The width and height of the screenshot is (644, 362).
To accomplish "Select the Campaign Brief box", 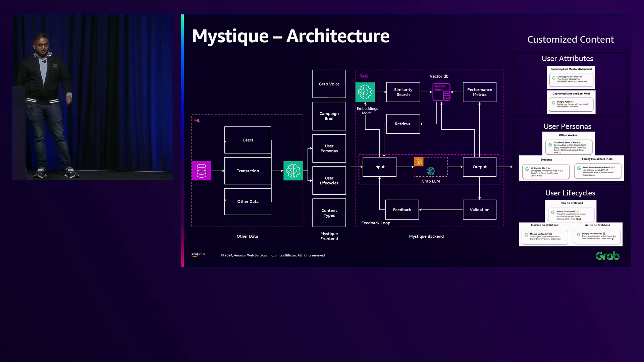I will tap(329, 116).
